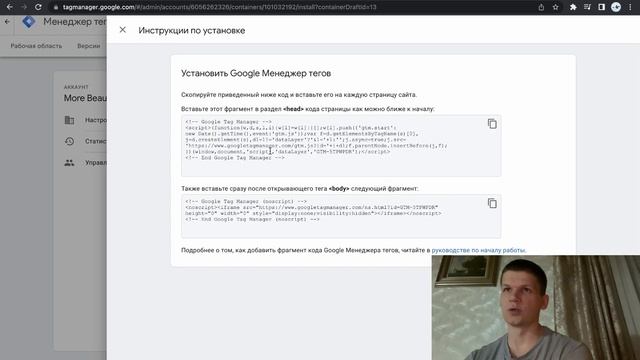Click the 'Установить Google Менеджер тегов' heading
The height and width of the screenshot is (360, 640).
click(256, 73)
